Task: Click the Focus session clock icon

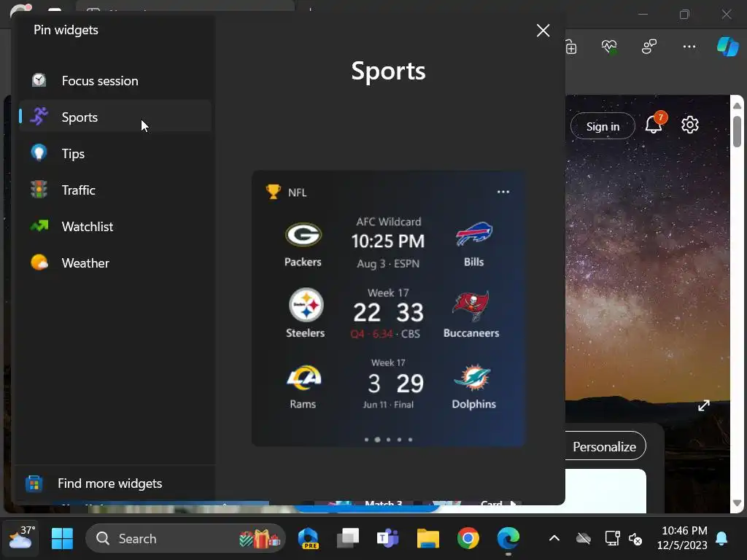Action: pos(39,80)
